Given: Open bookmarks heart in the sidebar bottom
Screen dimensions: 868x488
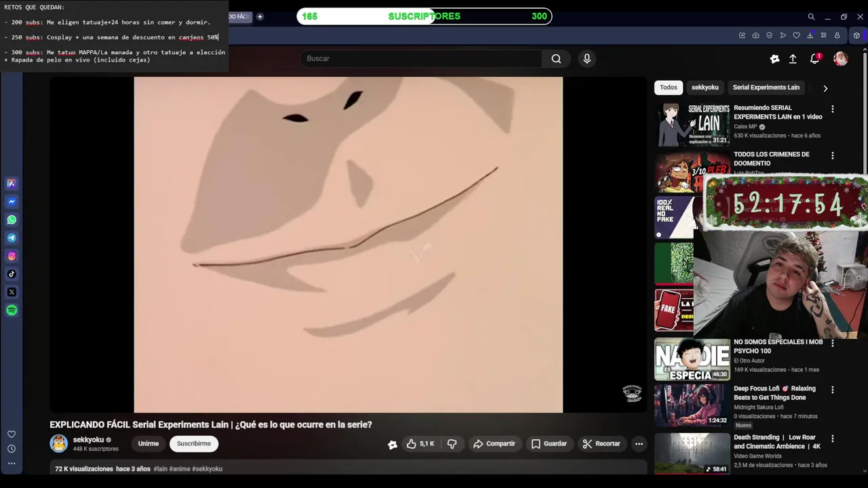Looking at the screenshot, I should (x=12, y=434).
